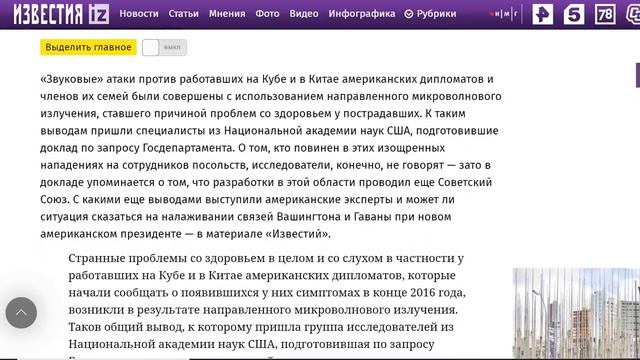Click text 'доклад по запросу Госдепартамента'
This screenshot has width=640, height=360.
[x=137, y=148]
